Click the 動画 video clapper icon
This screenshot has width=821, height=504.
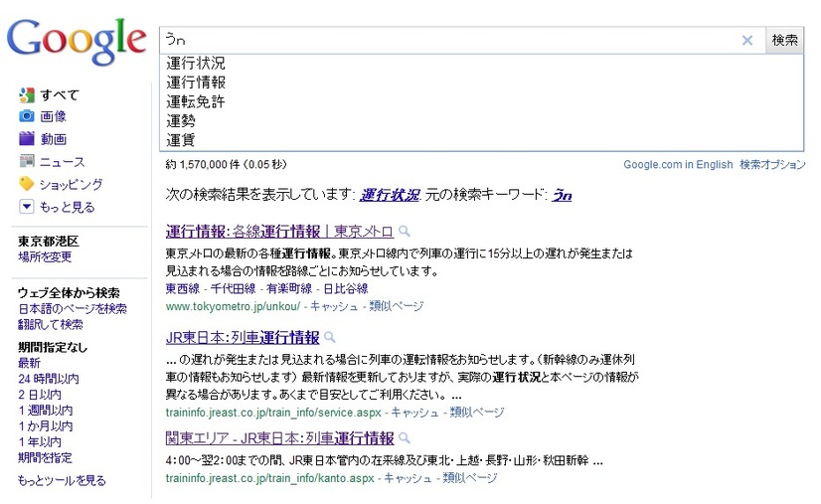[x=27, y=138]
